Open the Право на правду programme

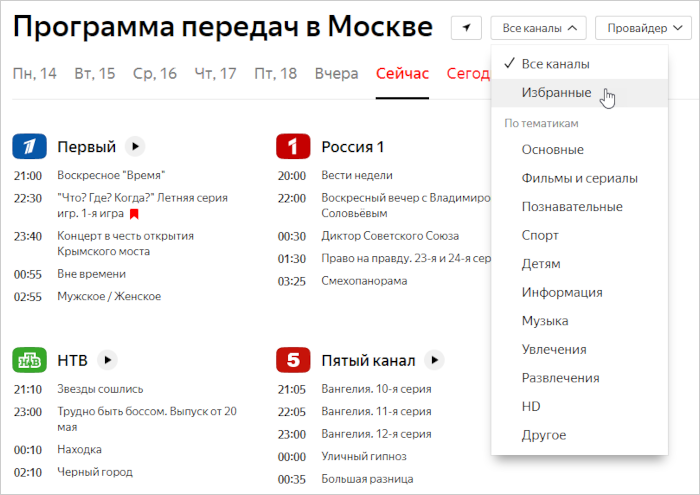(x=406, y=258)
